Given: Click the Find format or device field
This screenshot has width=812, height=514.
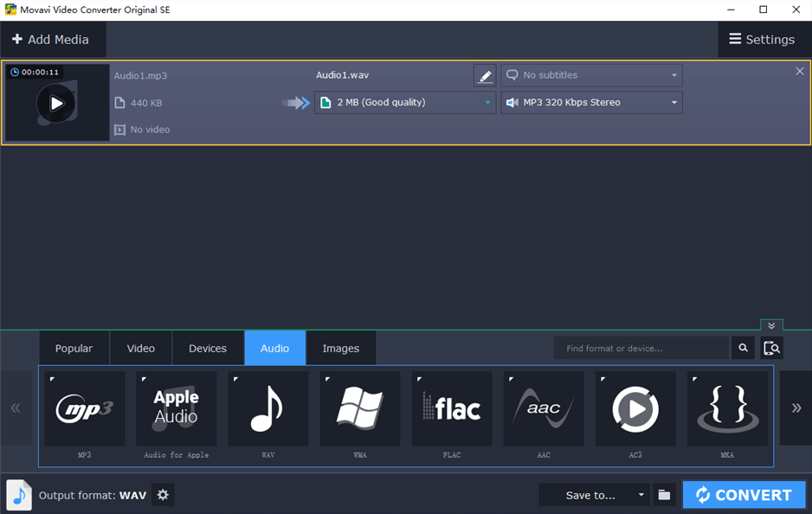Looking at the screenshot, I should pos(641,349).
